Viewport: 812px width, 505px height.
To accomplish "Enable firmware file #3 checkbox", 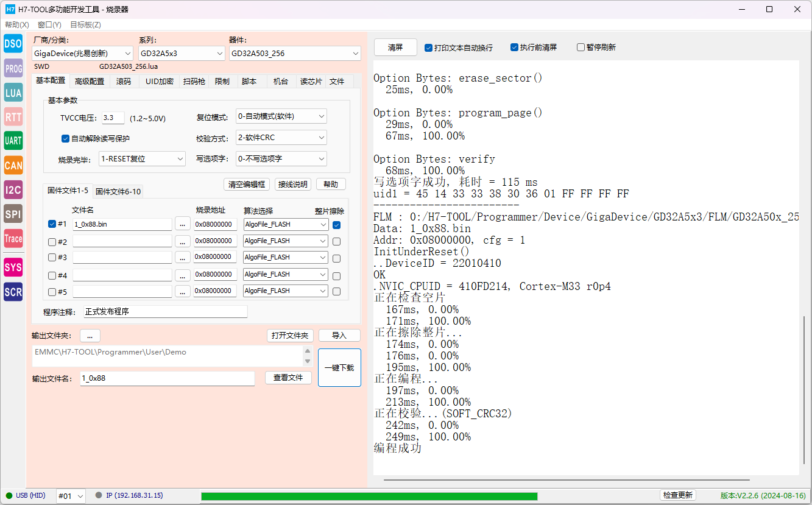I will click(x=52, y=258).
